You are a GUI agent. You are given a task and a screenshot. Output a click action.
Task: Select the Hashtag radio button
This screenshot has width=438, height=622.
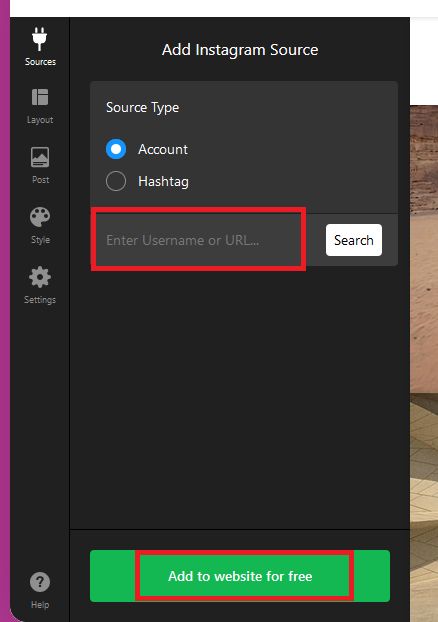coord(116,181)
